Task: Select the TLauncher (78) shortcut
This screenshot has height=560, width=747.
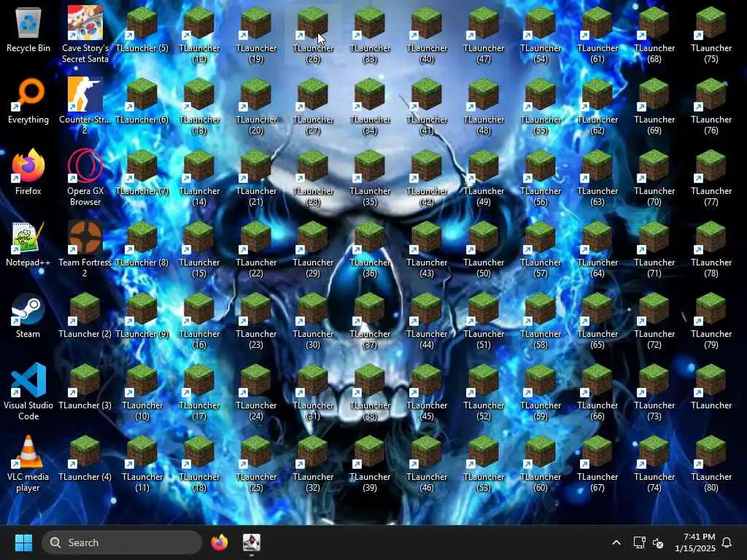Action: (711, 249)
